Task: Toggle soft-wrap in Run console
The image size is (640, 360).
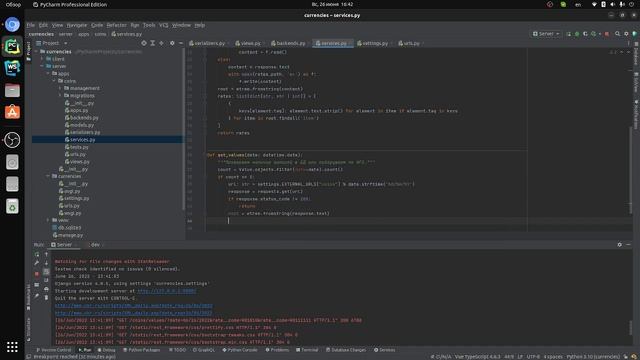Action: coord(46,272)
